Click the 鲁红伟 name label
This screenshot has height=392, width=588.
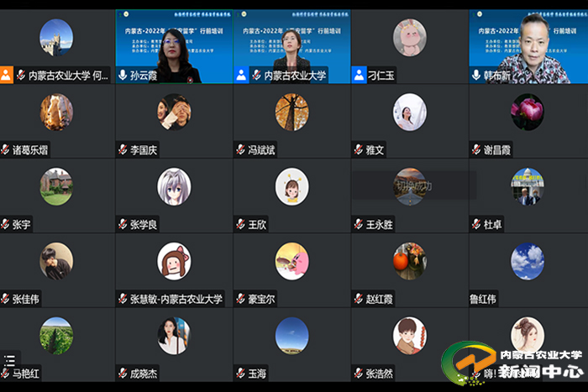(x=483, y=299)
